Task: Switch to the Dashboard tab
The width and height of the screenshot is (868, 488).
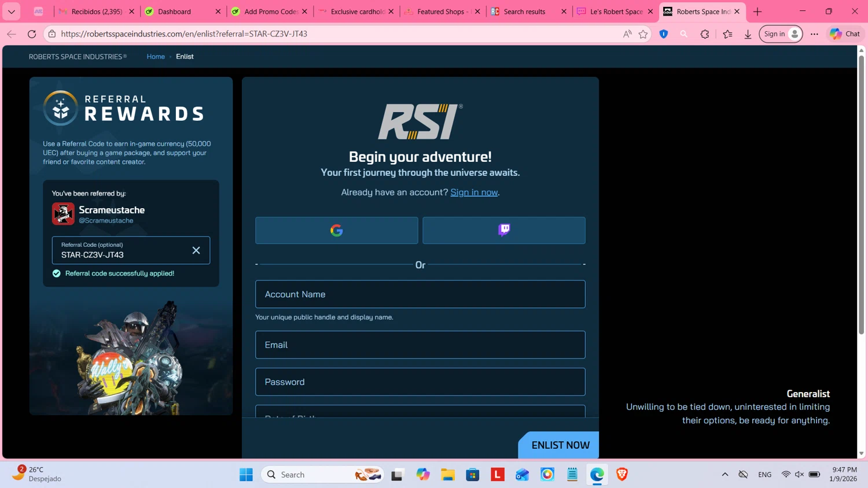Action: pyautogui.click(x=183, y=12)
